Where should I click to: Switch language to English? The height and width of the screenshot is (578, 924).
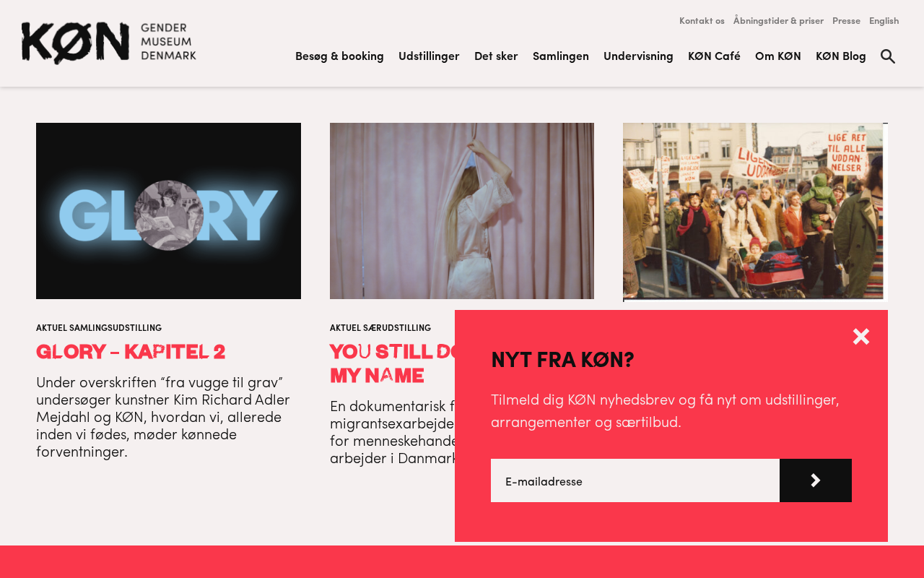point(884,20)
